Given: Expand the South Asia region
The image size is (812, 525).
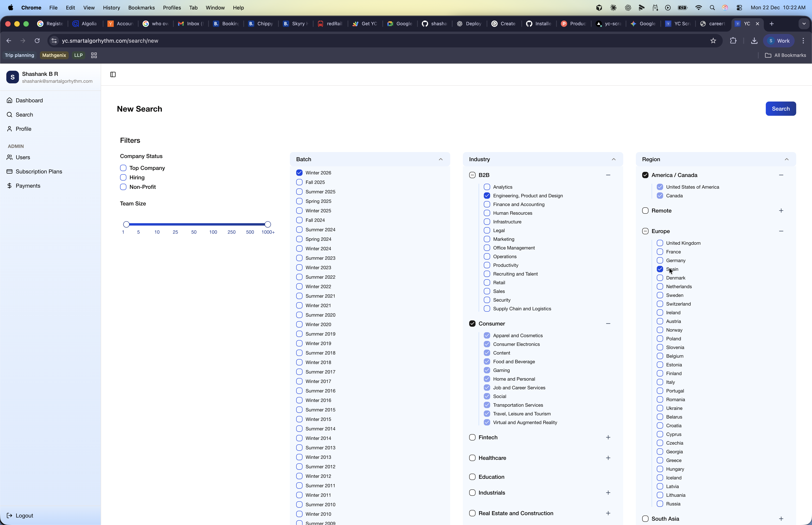Looking at the screenshot, I should coord(781,518).
